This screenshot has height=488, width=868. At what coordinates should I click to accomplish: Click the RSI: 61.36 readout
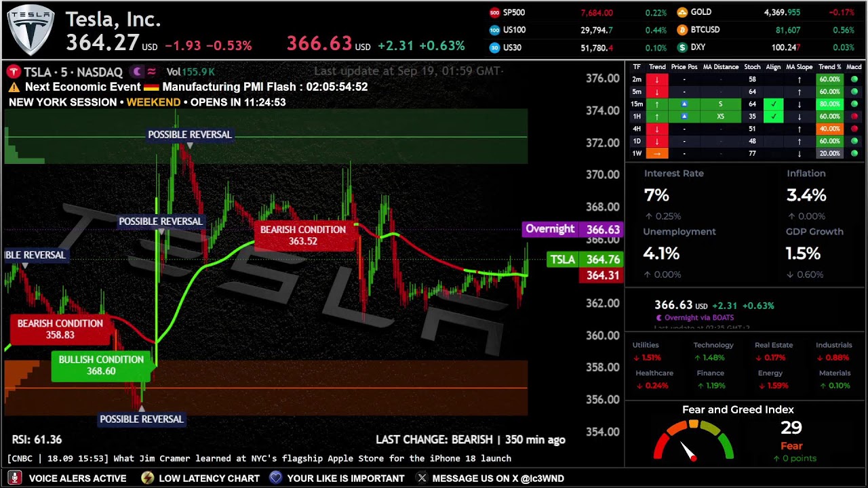[x=37, y=440]
